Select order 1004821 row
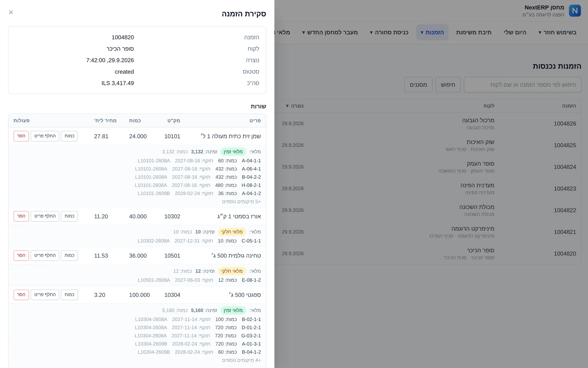Image resolution: width=588 pixels, height=368 pixels. [x=428, y=232]
